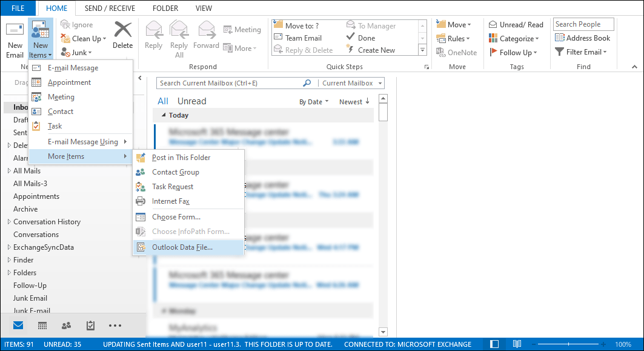
Task: Open the Rules dropdown
Action: pos(453,39)
